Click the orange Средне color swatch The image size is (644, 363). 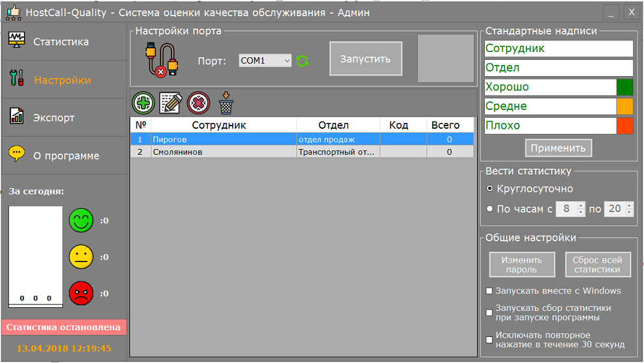[x=625, y=107]
